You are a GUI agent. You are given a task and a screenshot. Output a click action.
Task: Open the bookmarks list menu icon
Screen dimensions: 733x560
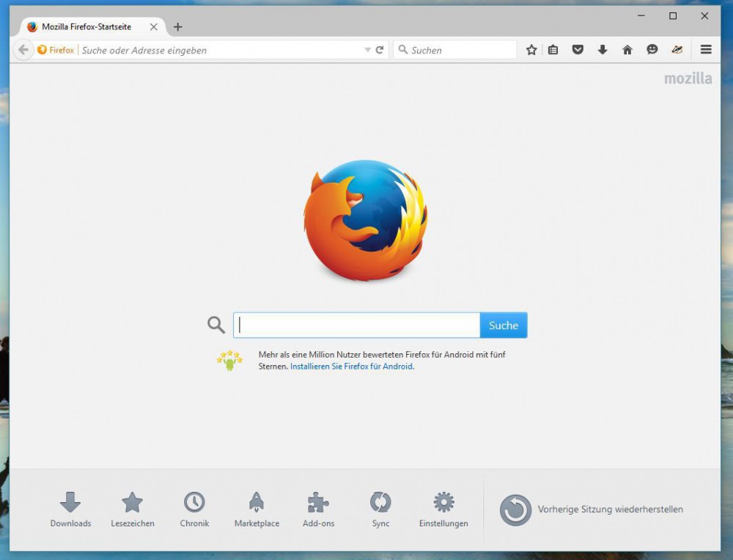click(x=553, y=50)
